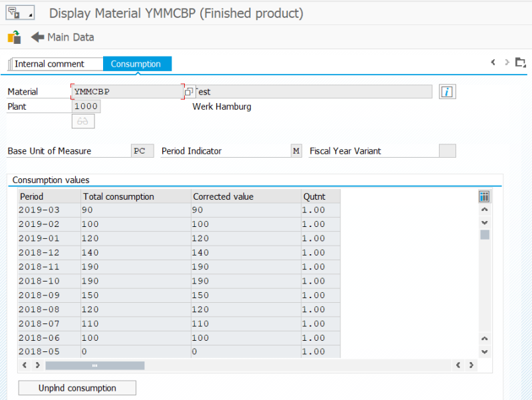This screenshot has width=532, height=400.
Task: Open the tab list icon right of the tab arrows
Action: pos(521,63)
